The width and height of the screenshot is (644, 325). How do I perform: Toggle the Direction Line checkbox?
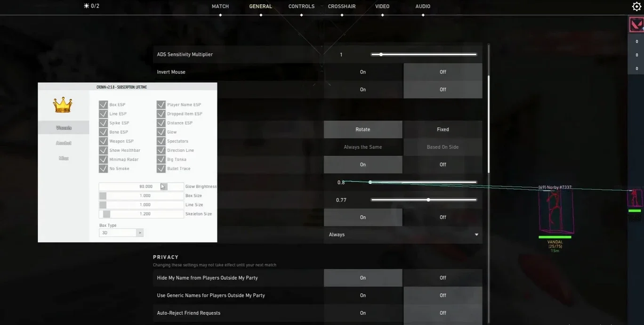tap(161, 150)
